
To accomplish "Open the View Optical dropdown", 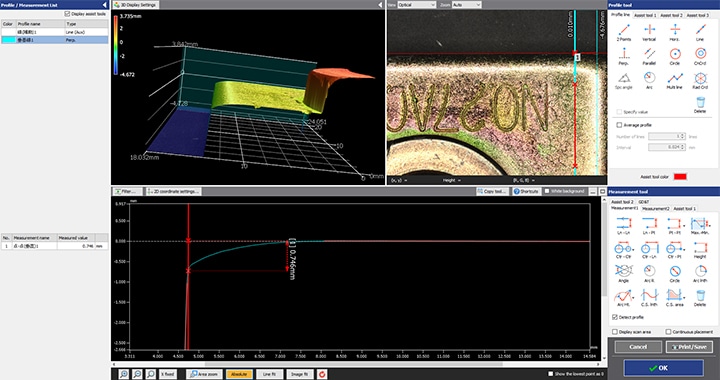I will [416, 5].
